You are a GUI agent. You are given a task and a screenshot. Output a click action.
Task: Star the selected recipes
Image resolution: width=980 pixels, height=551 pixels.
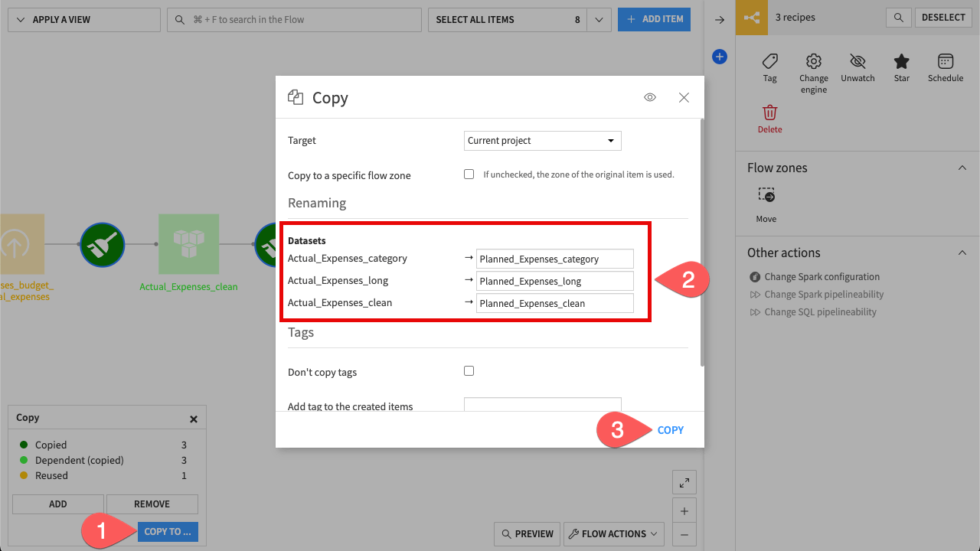pyautogui.click(x=901, y=67)
